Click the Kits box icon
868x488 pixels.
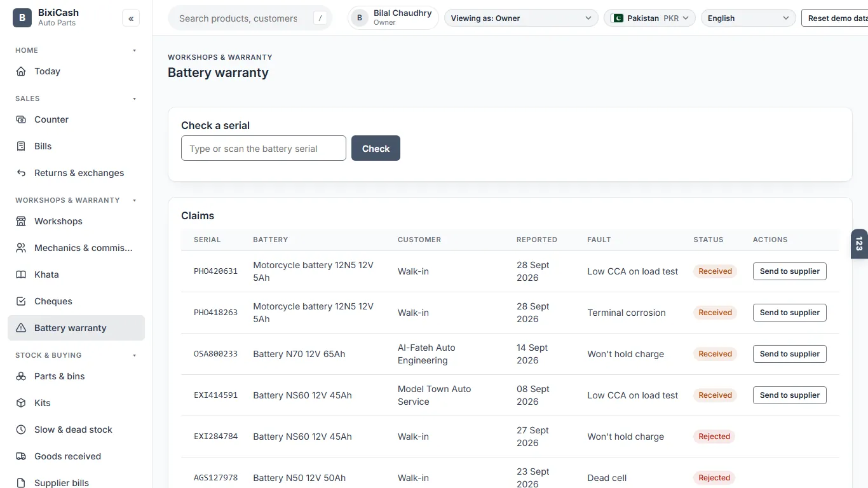pos(21,403)
